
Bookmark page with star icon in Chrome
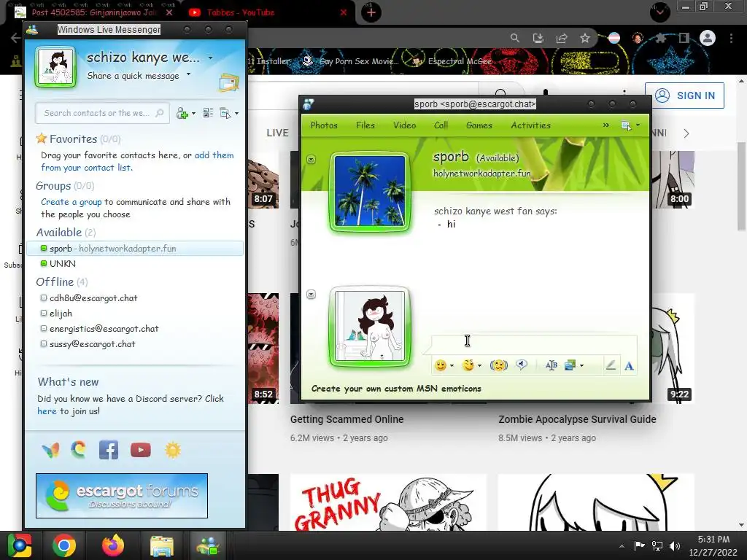(x=585, y=38)
